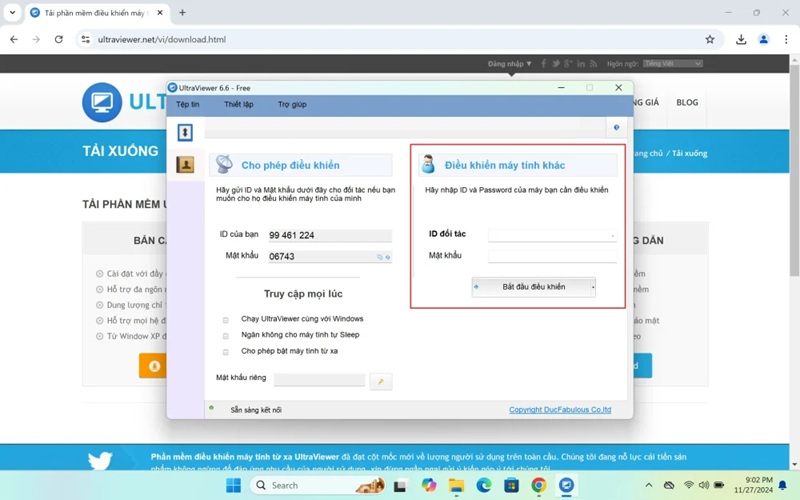This screenshot has height=500, width=800.
Task: Enable Chạy UltraViewer cùng với Windows checkbox
Action: [x=226, y=319]
